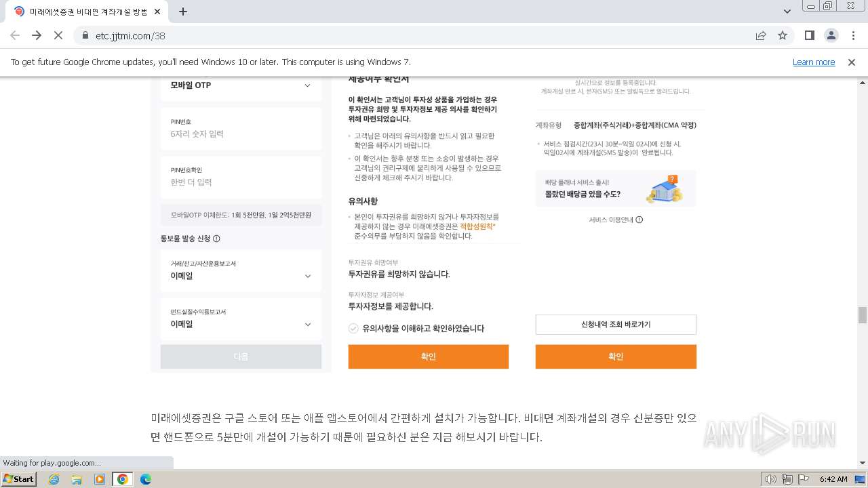This screenshot has width=868, height=488.
Task: Open the share page icon
Action: (761, 35)
